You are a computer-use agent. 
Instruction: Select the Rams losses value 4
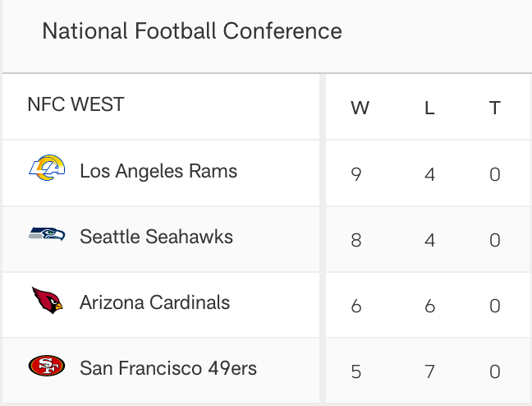click(429, 174)
